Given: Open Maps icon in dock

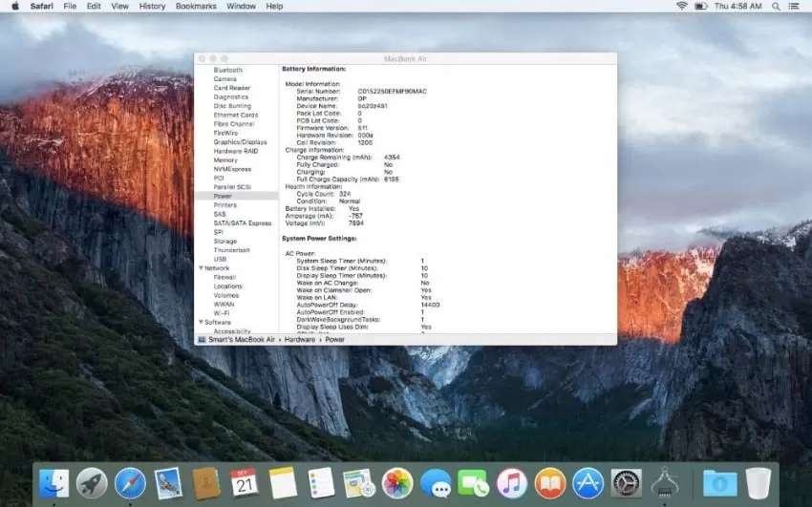Looking at the screenshot, I should [359, 483].
